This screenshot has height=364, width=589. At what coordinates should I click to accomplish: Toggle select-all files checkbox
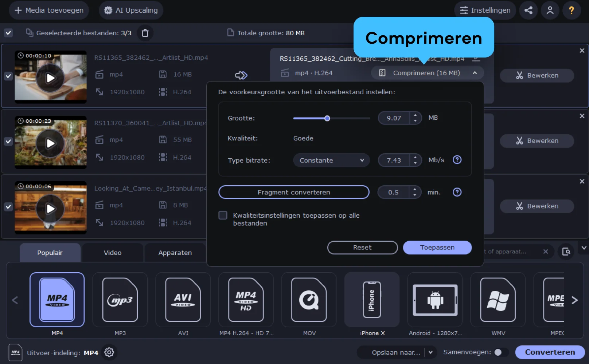pos(8,33)
